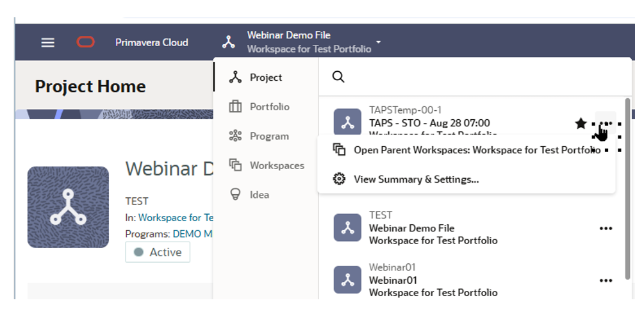Open more options for Webinar01 project

pyautogui.click(x=606, y=281)
